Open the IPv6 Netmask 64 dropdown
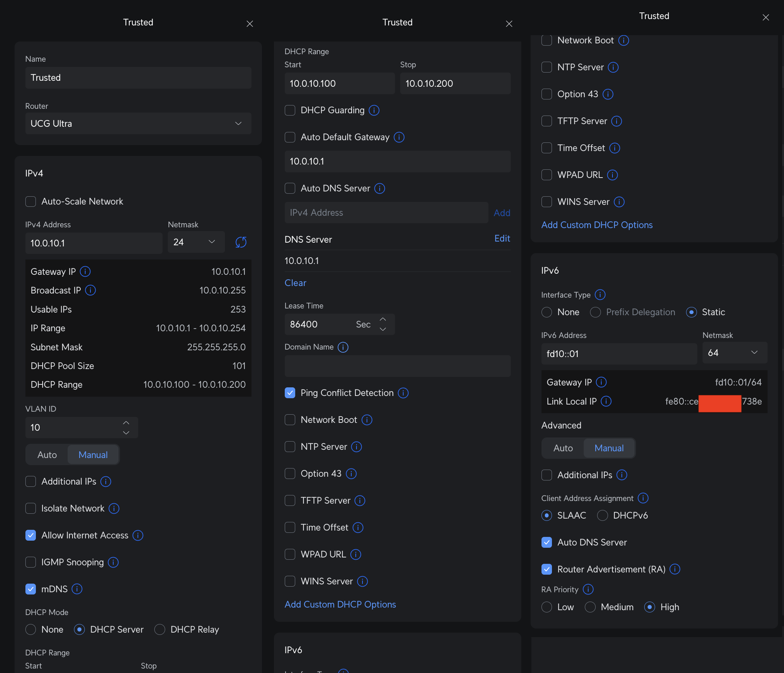Screen dimensions: 784x673 (734, 353)
